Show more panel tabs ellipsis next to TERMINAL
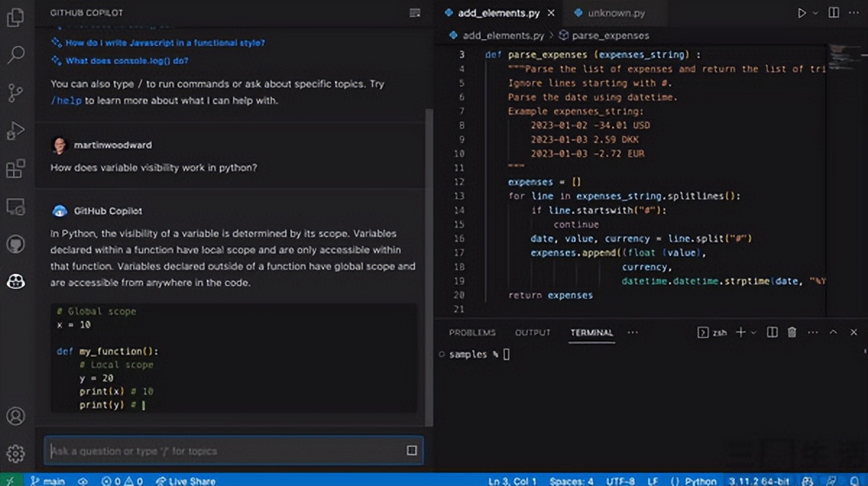The image size is (868, 486). 633,333
